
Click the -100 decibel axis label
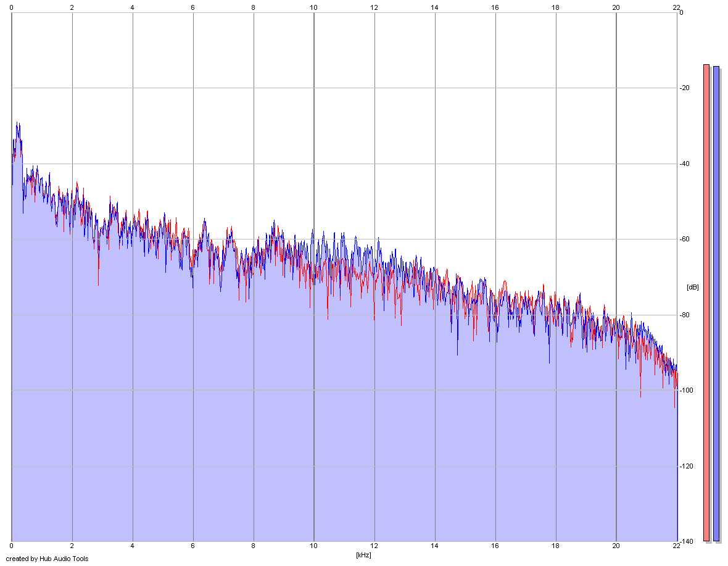pyautogui.click(x=686, y=390)
